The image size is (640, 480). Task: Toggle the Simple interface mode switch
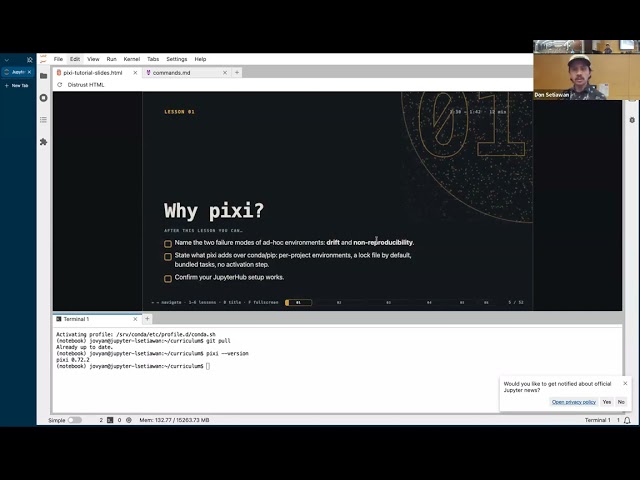(x=75, y=420)
